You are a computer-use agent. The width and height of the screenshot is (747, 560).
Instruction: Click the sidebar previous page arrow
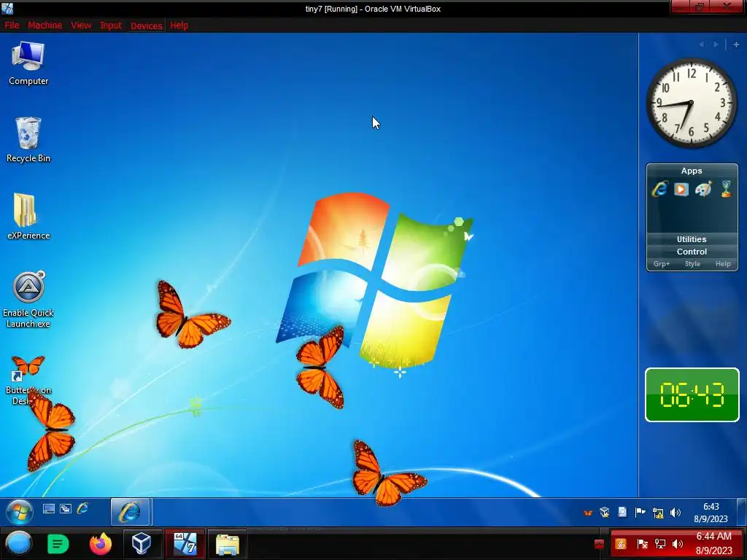(701, 44)
